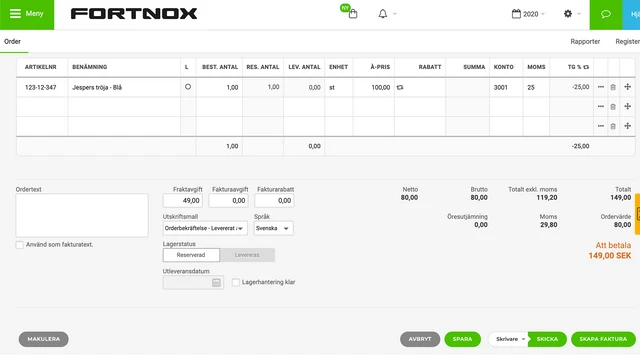The image size is (640, 360).
Task: Click the Ordertext text area
Action: click(x=82, y=215)
